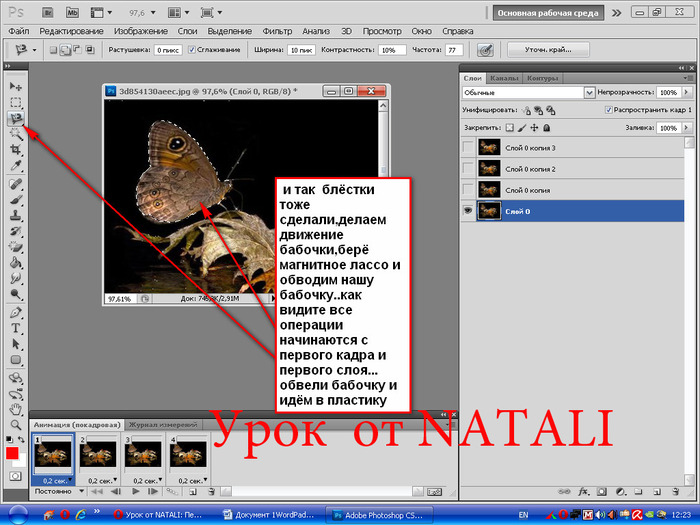This screenshot has width=700, height=525.
Task: Select the Type tool
Action: tap(16, 328)
